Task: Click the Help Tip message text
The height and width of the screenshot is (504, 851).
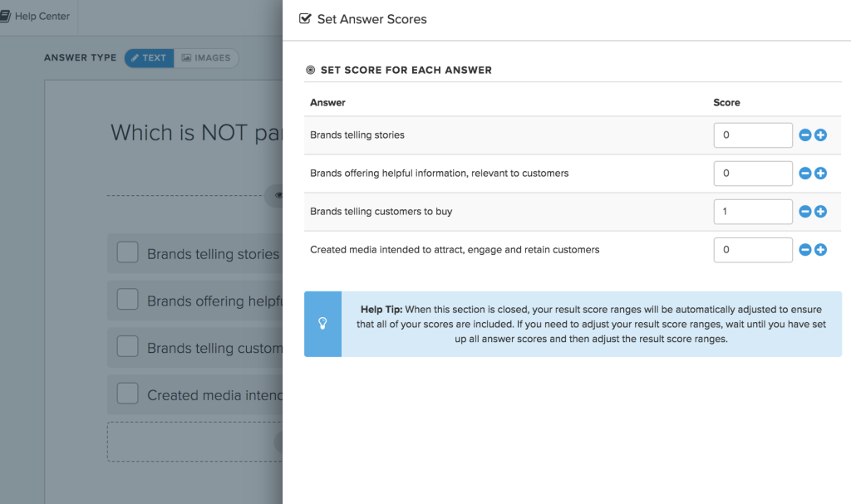Action: [x=592, y=324]
